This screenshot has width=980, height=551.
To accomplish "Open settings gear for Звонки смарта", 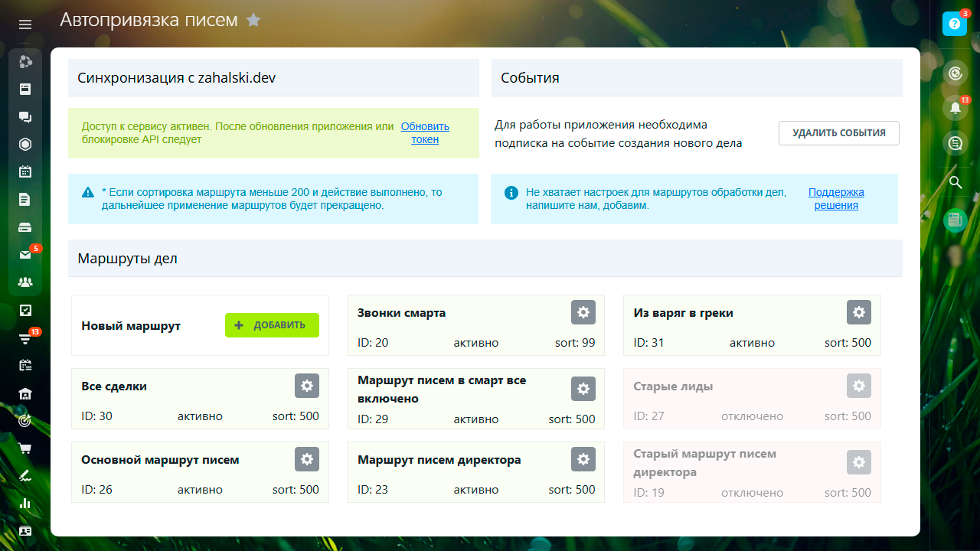I will [583, 312].
